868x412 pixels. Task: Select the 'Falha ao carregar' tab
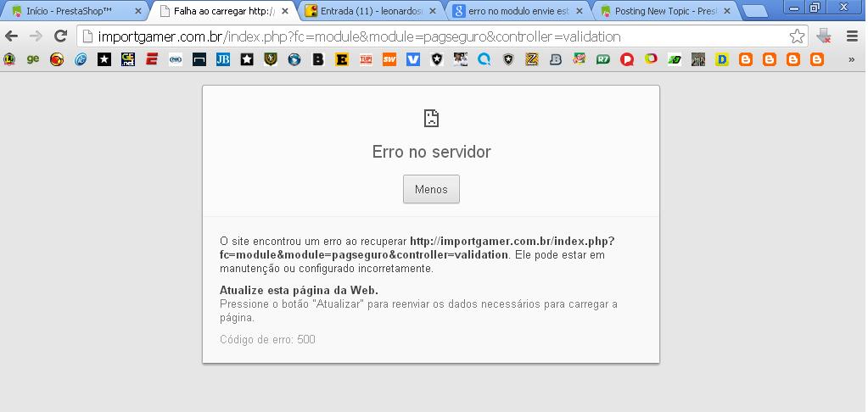point(224,11)
